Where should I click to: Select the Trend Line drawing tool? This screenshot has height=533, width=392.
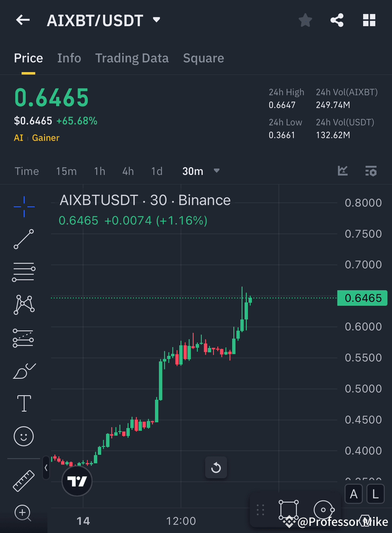24,239
